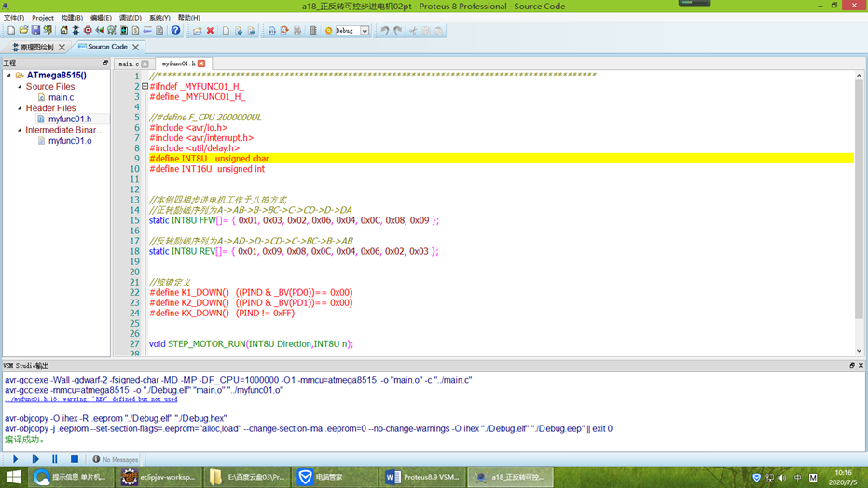Switch to the main.c editor tab
The width and height of the screenshot is (868, 489).
click(x=129, y=63)
